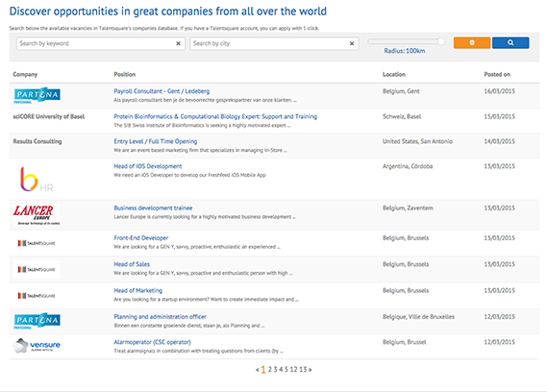
Task: Click the Posted on column header
Action: (x=497, y=74)
